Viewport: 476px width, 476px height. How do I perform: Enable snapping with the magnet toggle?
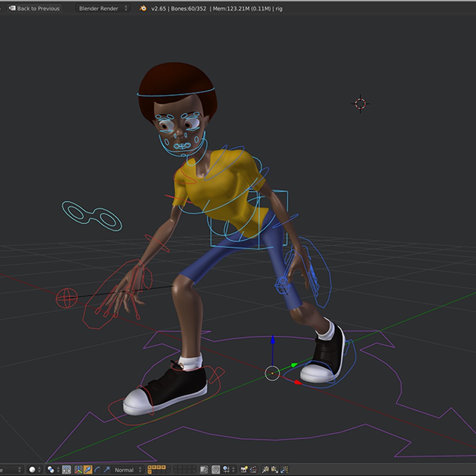point(215,469)
